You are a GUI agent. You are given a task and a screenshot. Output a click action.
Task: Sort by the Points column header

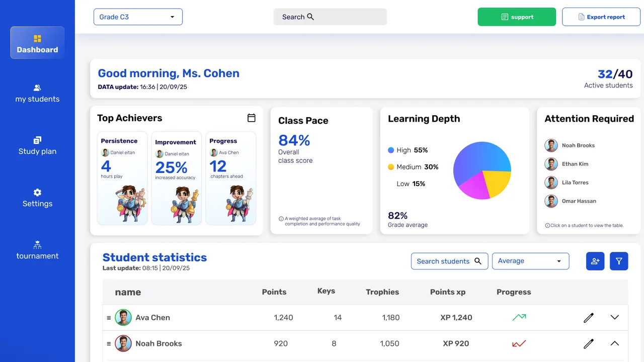pyautogui.click(x=274, y=292)
